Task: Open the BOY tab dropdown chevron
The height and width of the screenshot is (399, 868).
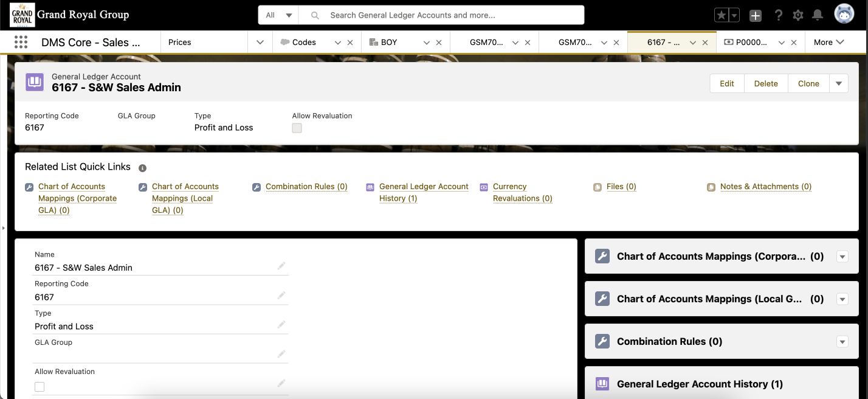Action: coord(427,43)
